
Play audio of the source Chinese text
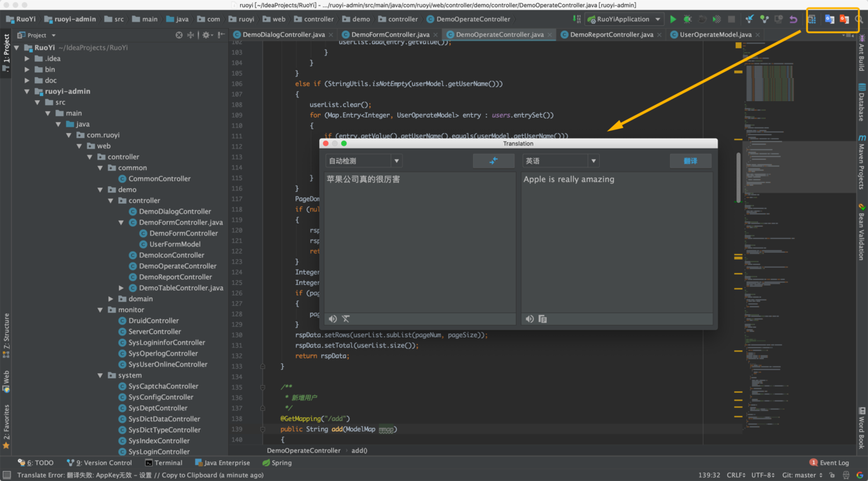tap(333, 319)
